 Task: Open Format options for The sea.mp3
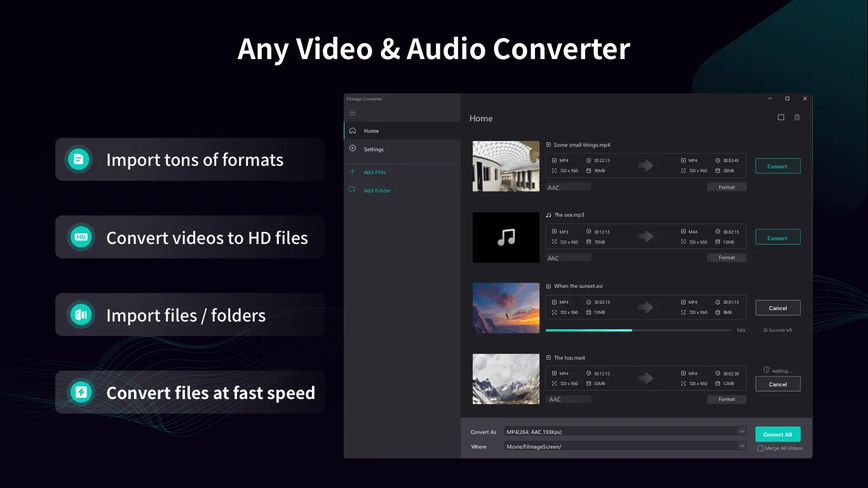pyautogui.click(x=727, y=258)
